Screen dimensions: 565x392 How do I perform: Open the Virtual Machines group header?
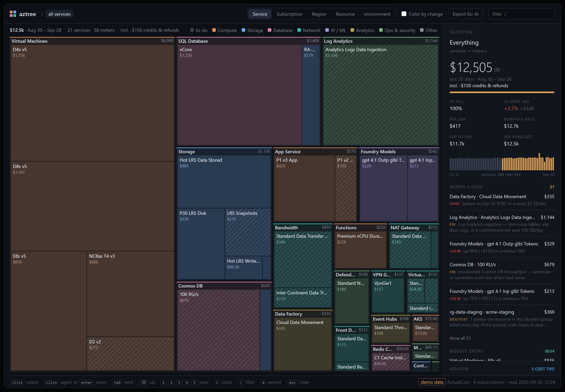(x=92, y=41)
